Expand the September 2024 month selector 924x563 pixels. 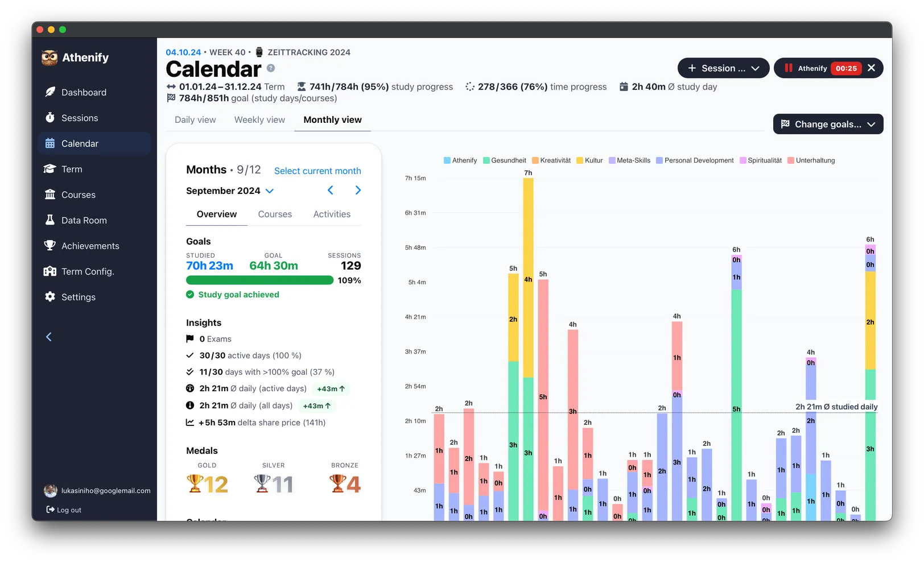click(x=230, y=191)
